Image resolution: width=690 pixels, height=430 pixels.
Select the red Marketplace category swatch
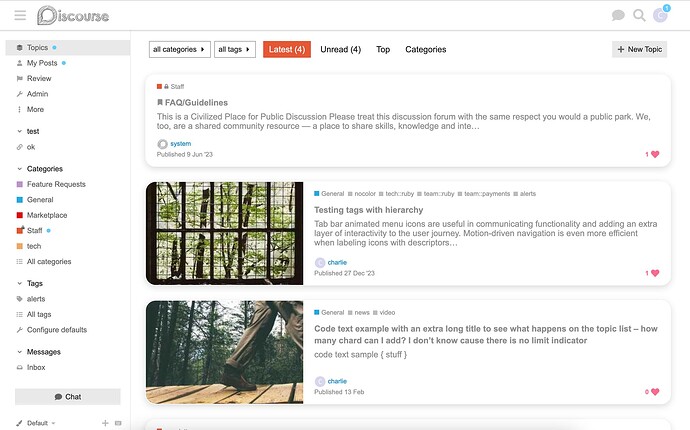click(19, 215)
